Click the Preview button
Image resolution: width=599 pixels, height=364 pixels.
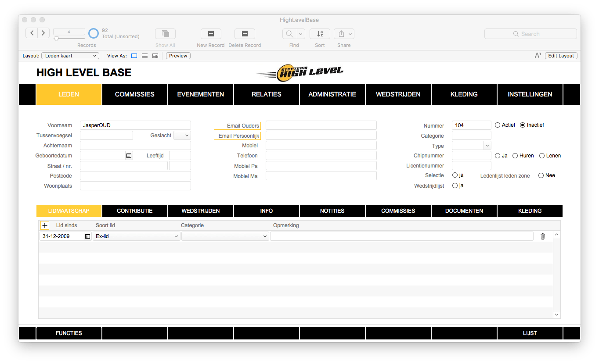click(x=178, y=56)
